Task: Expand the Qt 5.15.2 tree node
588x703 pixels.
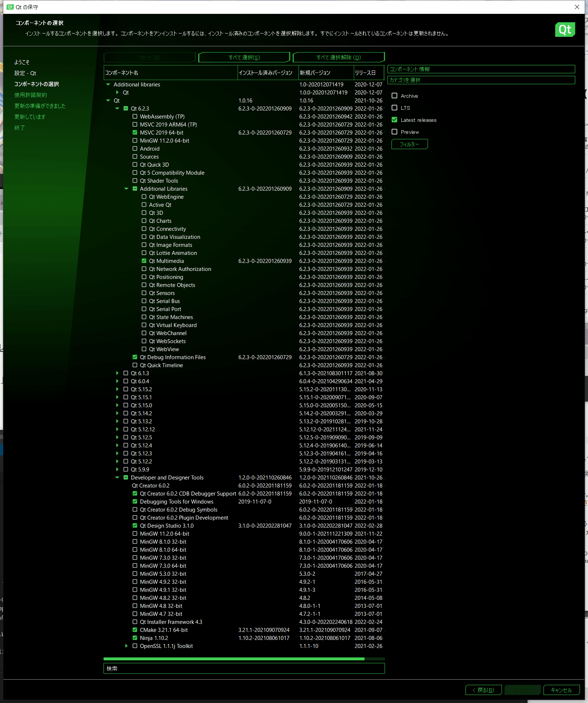Action: tap(117, 389)
